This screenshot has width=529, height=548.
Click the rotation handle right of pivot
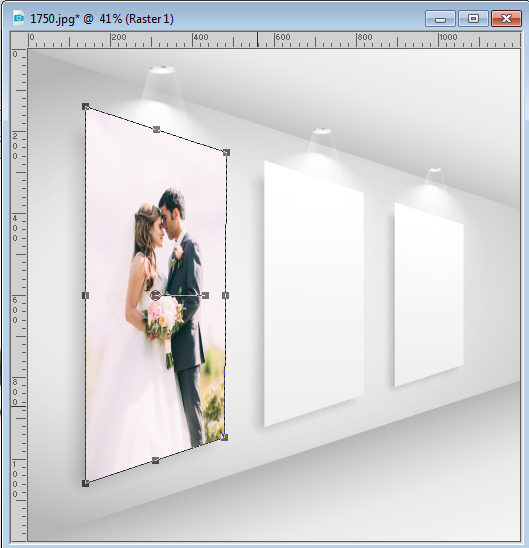point(205,296)
